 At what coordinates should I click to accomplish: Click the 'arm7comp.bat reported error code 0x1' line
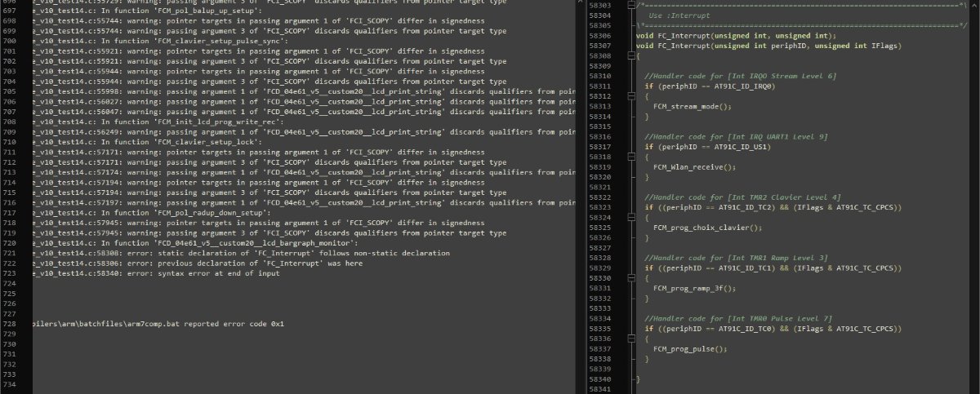[158, 324]
